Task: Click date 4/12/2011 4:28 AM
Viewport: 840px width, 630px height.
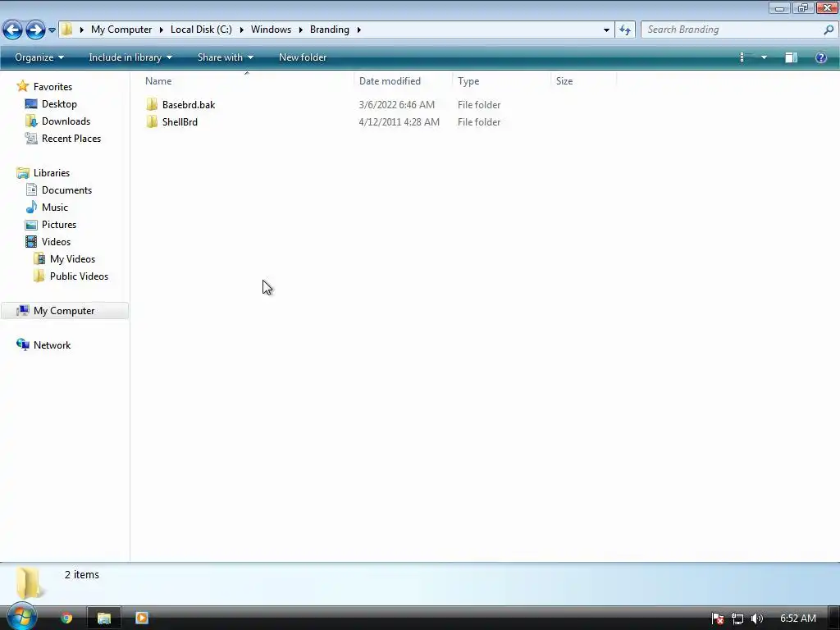Action: pos(399,121)
